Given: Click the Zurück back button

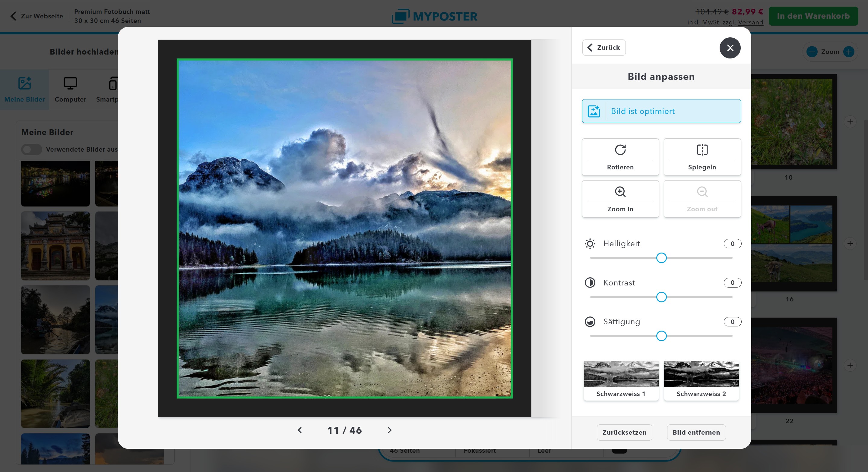Looking at the screenshot, I should tap(604, 47).
